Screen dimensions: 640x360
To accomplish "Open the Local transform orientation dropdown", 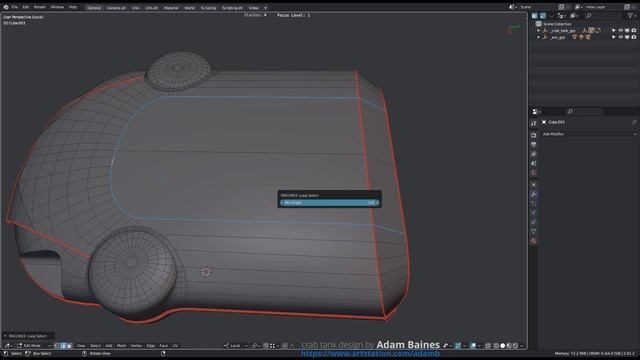I will coord(236,346).
